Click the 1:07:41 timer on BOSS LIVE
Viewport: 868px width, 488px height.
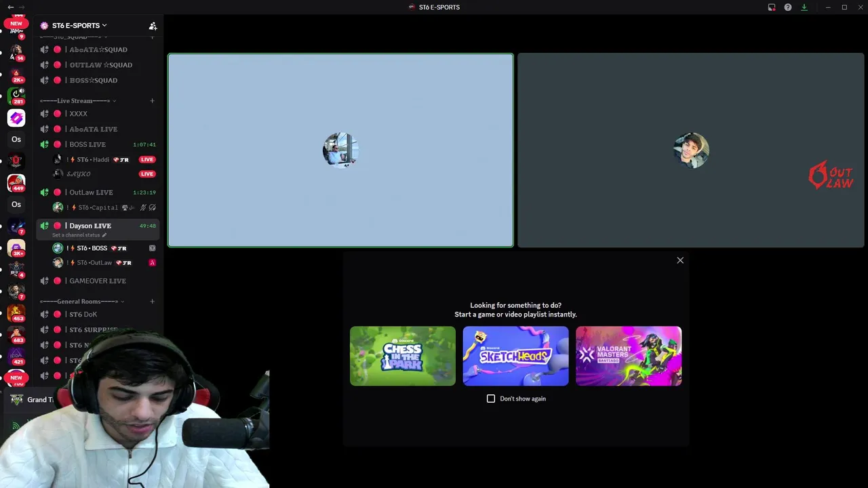tap(144, 144)
